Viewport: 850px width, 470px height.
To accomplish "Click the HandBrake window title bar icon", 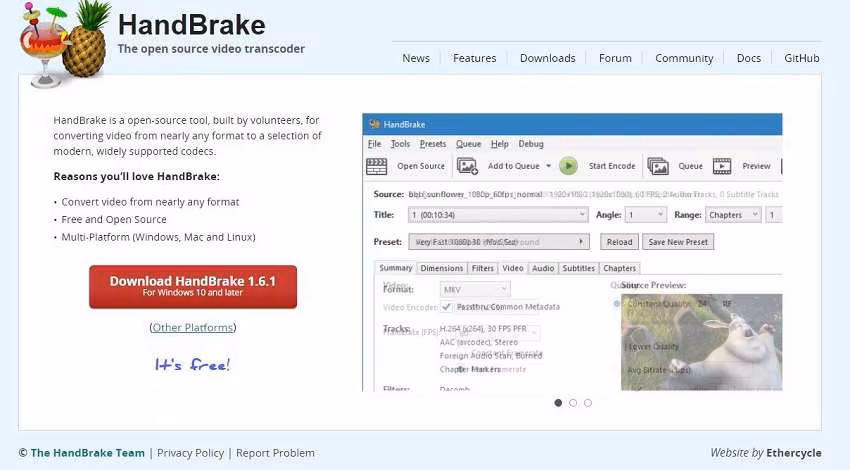I will pyautogui.click(x=374, y=124).
